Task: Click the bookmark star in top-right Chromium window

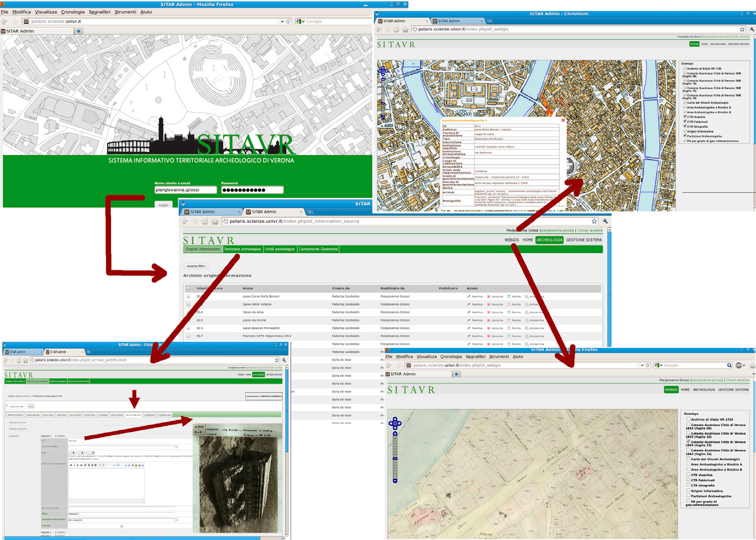Action: 742,29
